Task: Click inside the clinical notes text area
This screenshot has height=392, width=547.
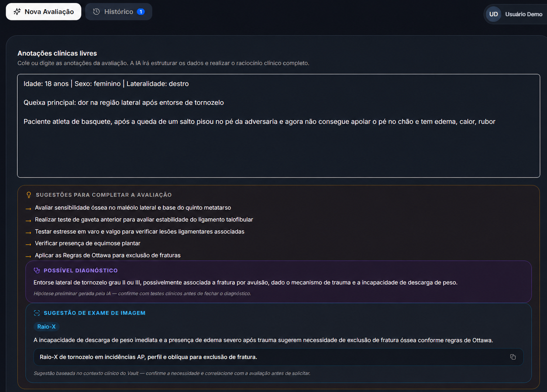Action: [279, 126]
